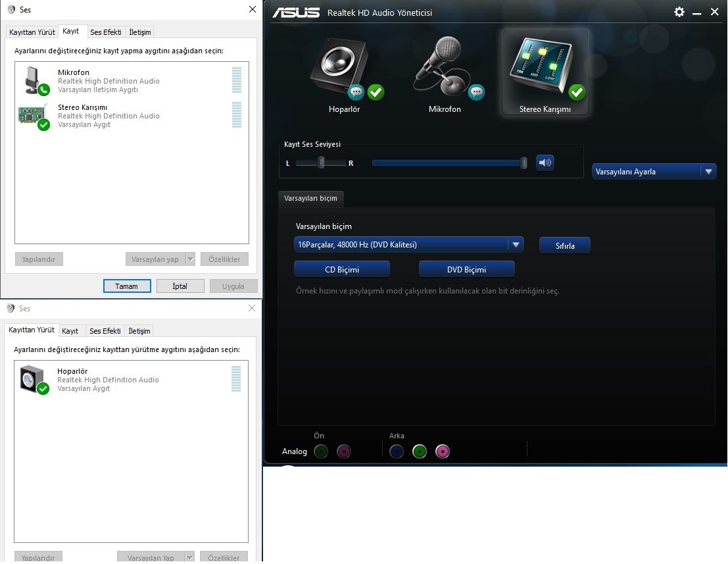Select Mikrofon in the recording devices list

pyautogui.click(x=132, y=81)
